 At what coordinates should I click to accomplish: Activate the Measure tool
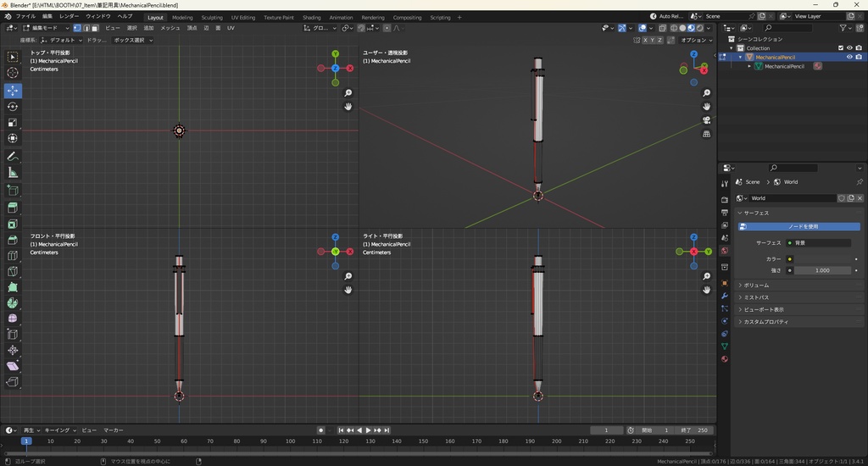point(12,173)
